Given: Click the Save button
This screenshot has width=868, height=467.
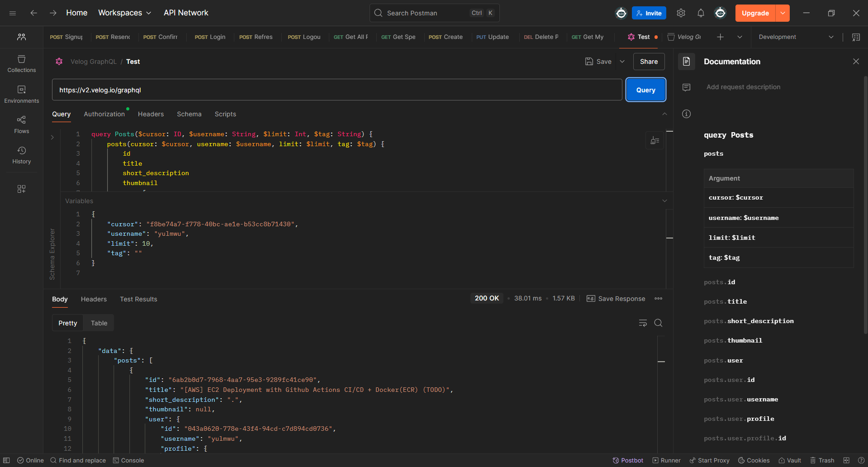Looking at the screenshot, I should tap(598, 62).
